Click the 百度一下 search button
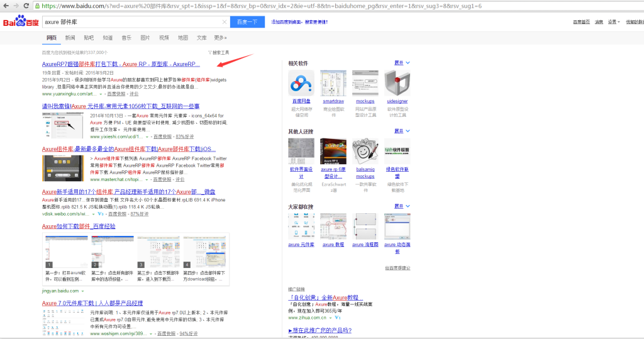The image size is (644, 339). tap(247, 22)
